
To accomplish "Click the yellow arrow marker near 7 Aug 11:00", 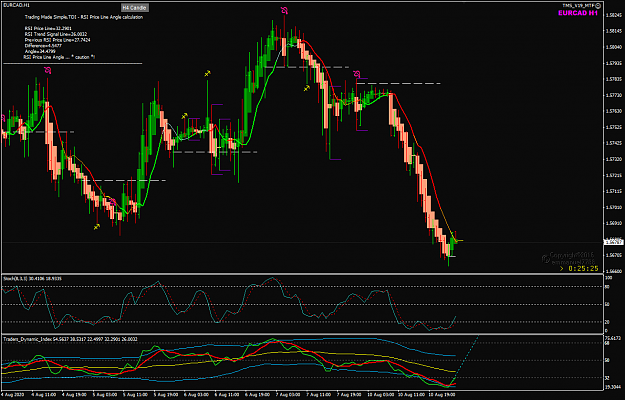I will (307, 88).
